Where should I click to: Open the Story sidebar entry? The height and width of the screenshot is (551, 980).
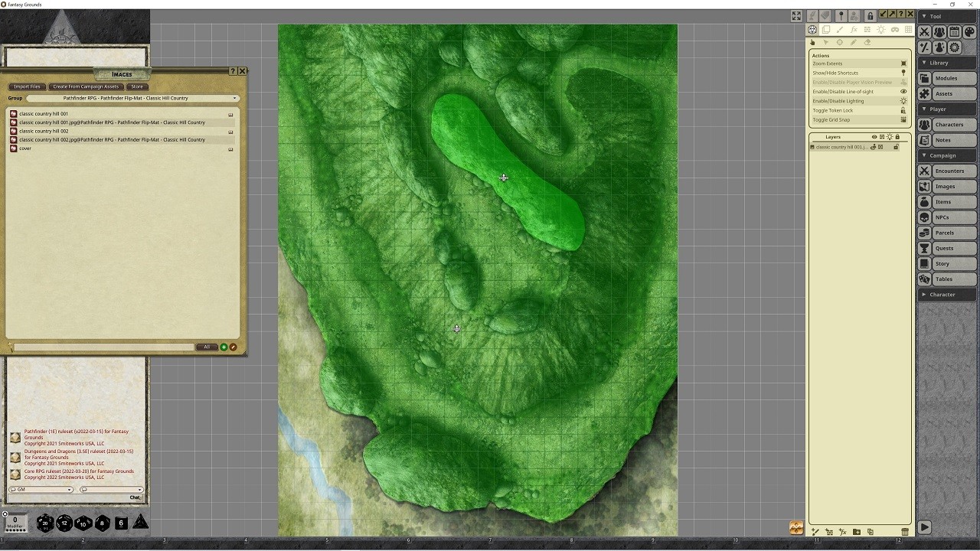point(948,263)
